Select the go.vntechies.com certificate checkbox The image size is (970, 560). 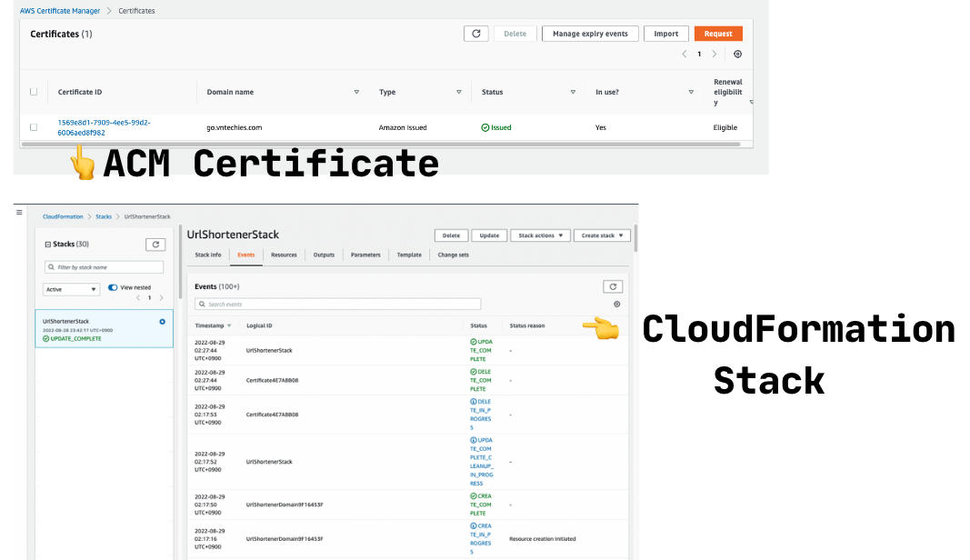pyautogui.click(x=34, y=127)
